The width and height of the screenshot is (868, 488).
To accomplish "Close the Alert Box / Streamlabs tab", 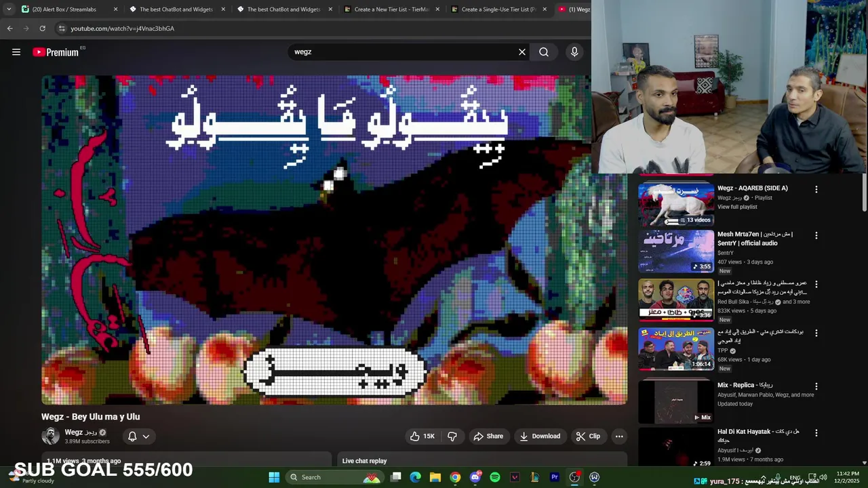I will coord(115,9).
